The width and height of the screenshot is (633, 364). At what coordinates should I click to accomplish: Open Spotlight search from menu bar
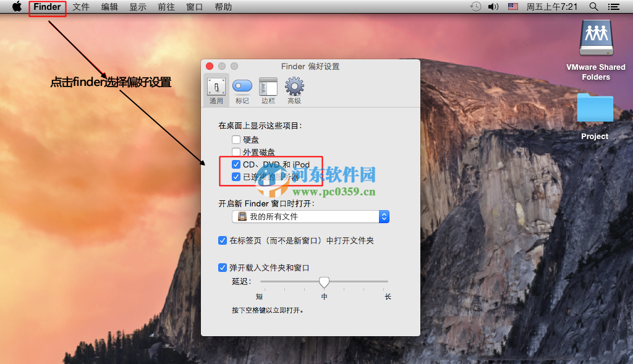coord(593,7)
